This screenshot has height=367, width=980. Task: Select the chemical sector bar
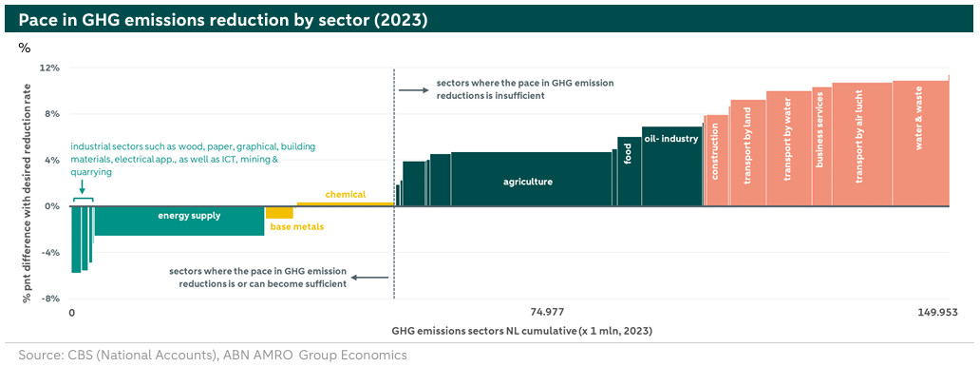click(345, 204)
